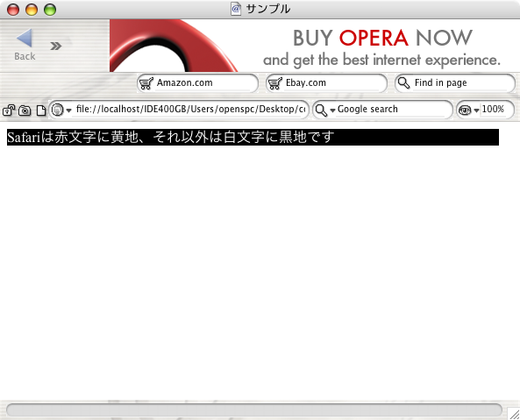The height and width of the screenshot is (420, 520).
Task: Open the BUY OPERA NOW banner ad
Action: 315,46
